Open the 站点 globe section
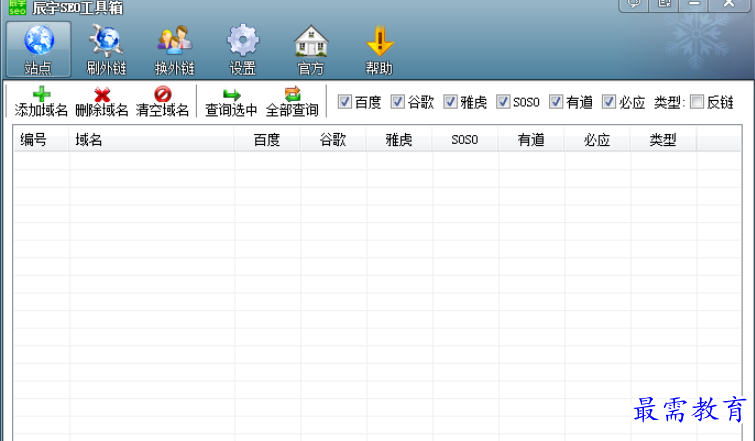This screenshot has height=441, width=755. pyautogui.click(x=39, y=50)
